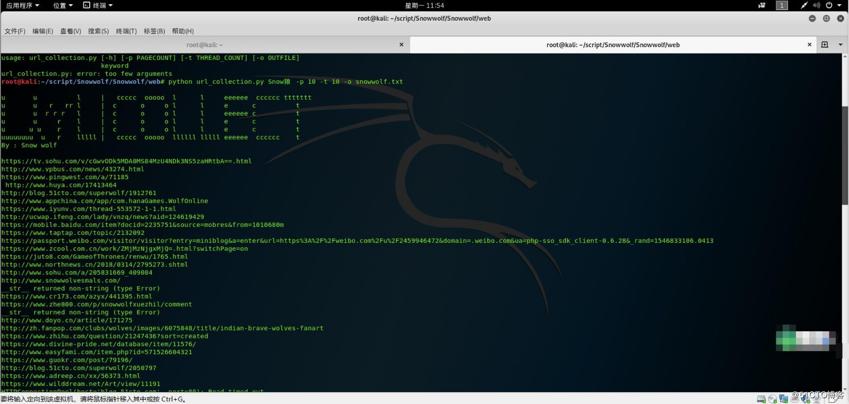849x404 pixels.
Task: Click the www.huya.com/17413464 line
Action: click(61, 185)
